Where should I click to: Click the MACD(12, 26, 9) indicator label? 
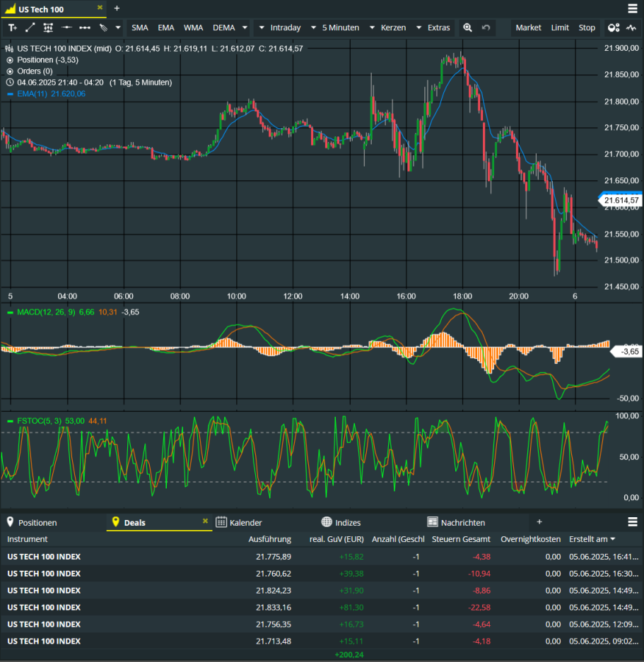tap(46, 312)
